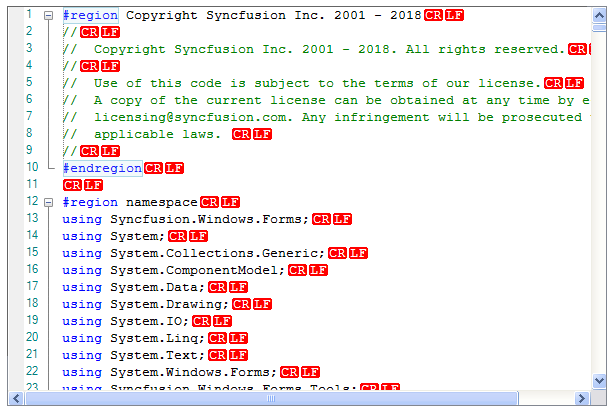Click the CR marker on empty line 11
The image size is (613, 413).
click(73, 185)
